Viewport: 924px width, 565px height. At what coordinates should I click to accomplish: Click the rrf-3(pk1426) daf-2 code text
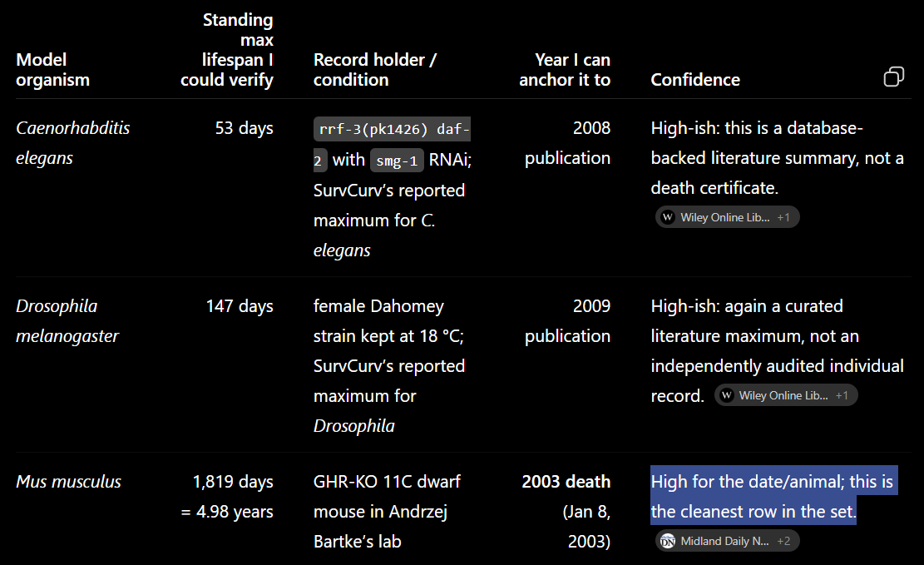coord(392,144)
